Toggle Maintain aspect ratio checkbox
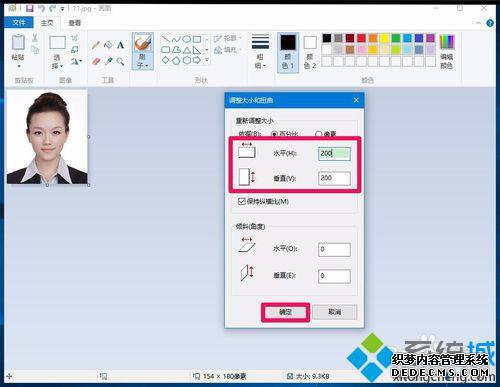Viewport: 500px width, 387px height. (x=242, y=201)
